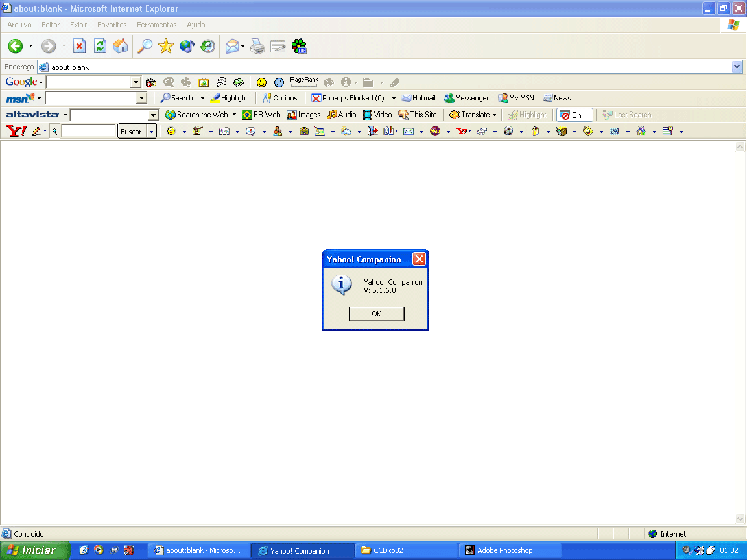
Task: Open the Editar menu
Action: pyautogui.click(x=51, y=25)
